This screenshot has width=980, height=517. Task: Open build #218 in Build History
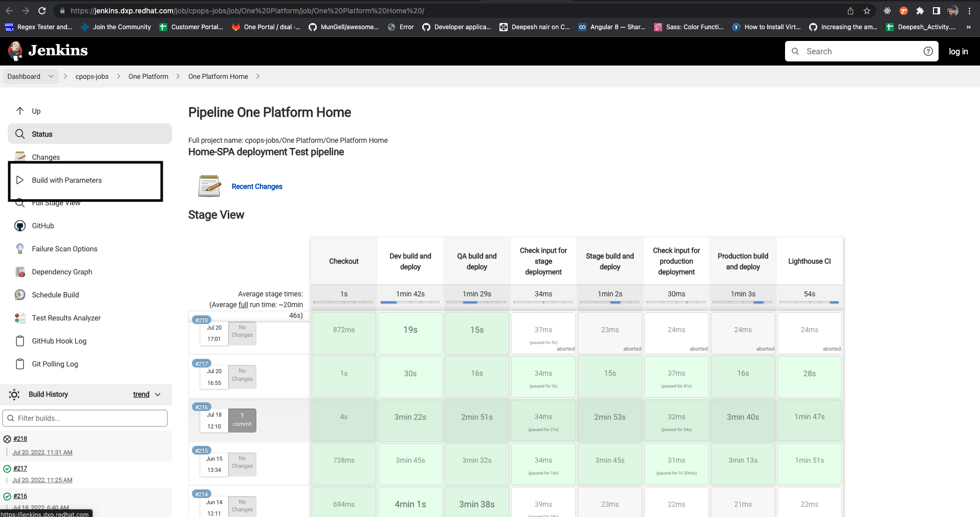[20, 439]
